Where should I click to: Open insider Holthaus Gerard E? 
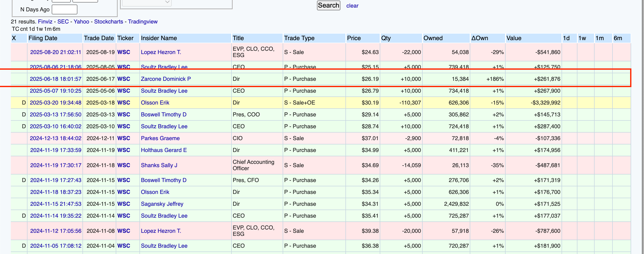[x=164, y=150]
